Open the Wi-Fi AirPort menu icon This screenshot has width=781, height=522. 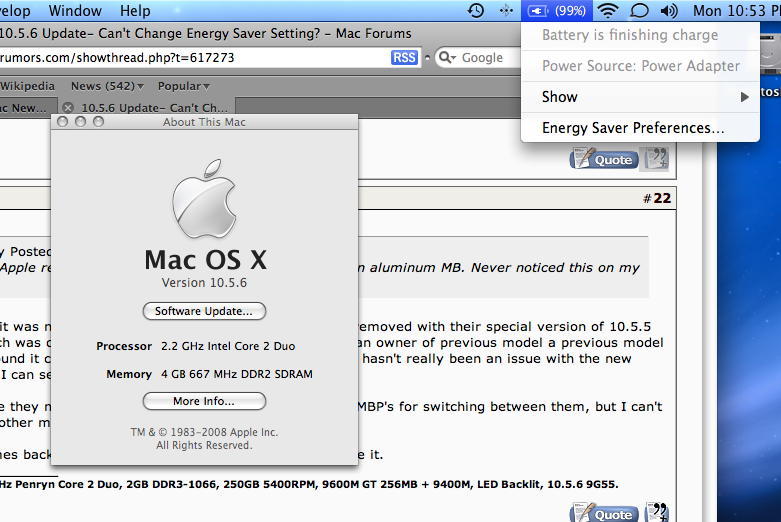tap(608, 10)
